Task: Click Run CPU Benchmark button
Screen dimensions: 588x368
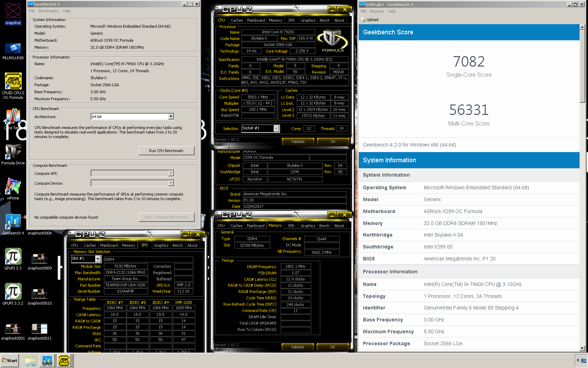Action: 166,151
